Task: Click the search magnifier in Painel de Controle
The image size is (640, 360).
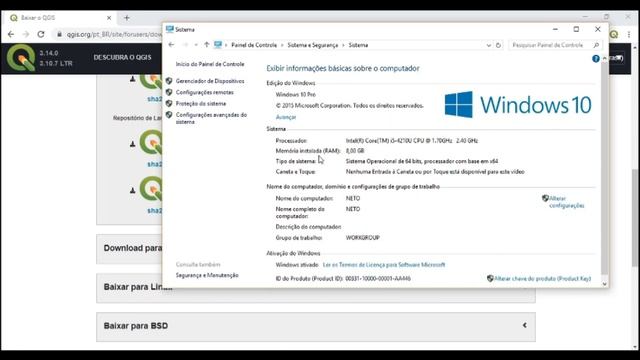Action: pos(596,45)
